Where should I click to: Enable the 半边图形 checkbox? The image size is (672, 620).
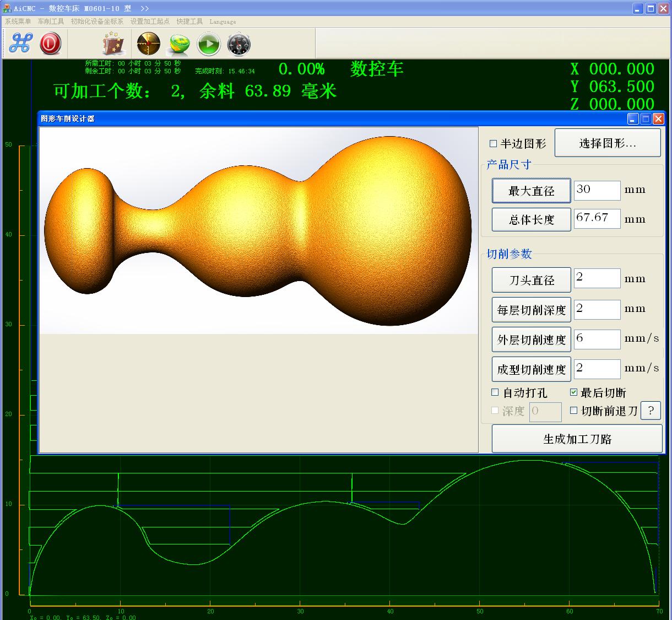point(494,144)
